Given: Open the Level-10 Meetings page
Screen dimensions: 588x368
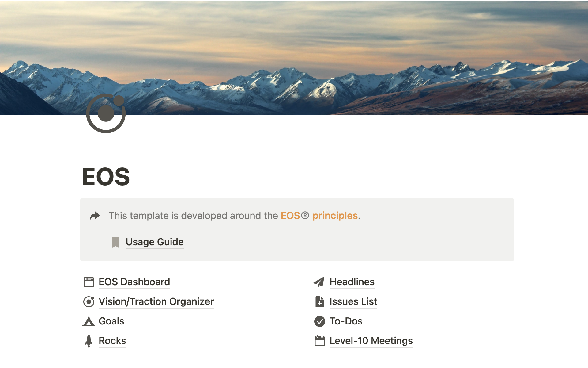Looking at the screenshot, I should (371, 341).
